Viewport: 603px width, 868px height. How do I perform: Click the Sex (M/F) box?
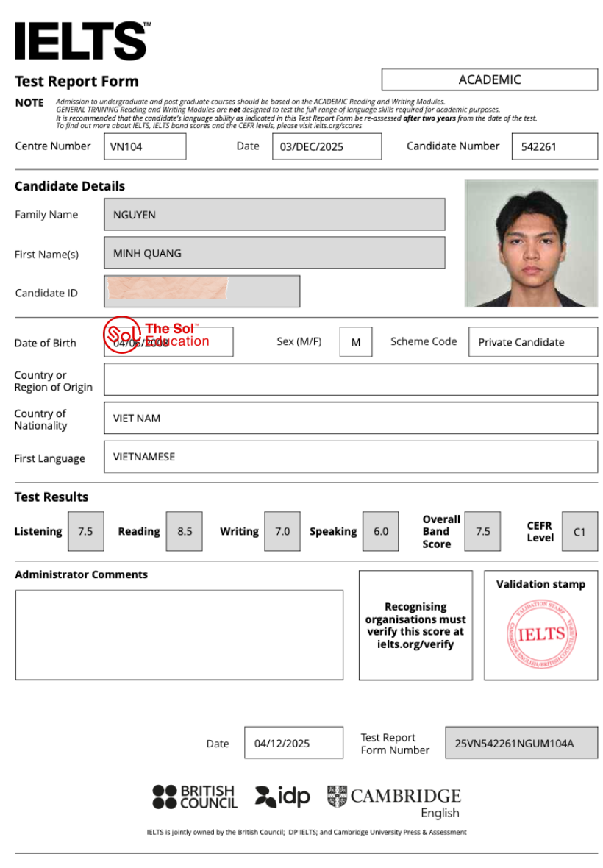pyautogui.click(x=356, y=342)
